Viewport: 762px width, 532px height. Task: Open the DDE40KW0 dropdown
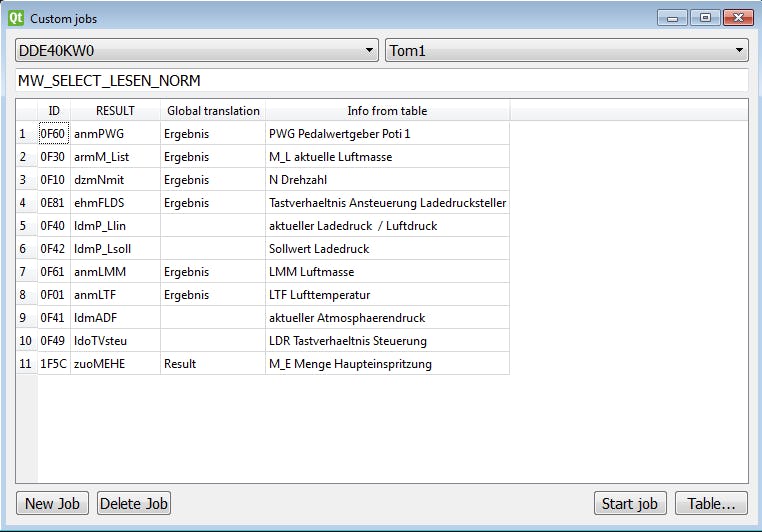[196, 50]
